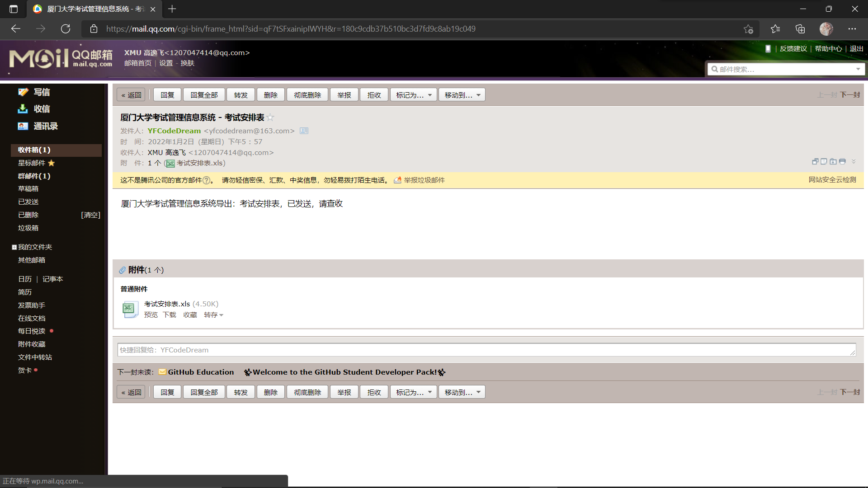Expand email header details double-chevron

tap(854, 161)
